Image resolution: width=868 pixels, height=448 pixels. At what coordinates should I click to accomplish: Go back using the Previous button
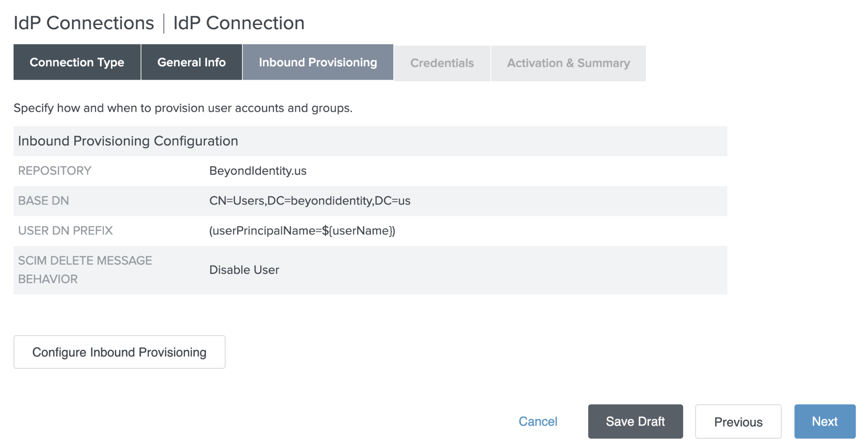coord(738,422)
